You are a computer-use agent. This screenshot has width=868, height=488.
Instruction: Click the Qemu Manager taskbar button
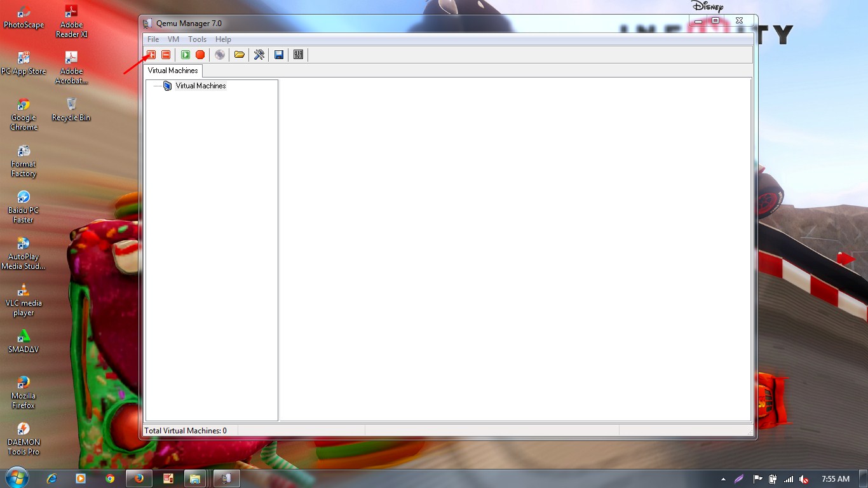(226, 478)
